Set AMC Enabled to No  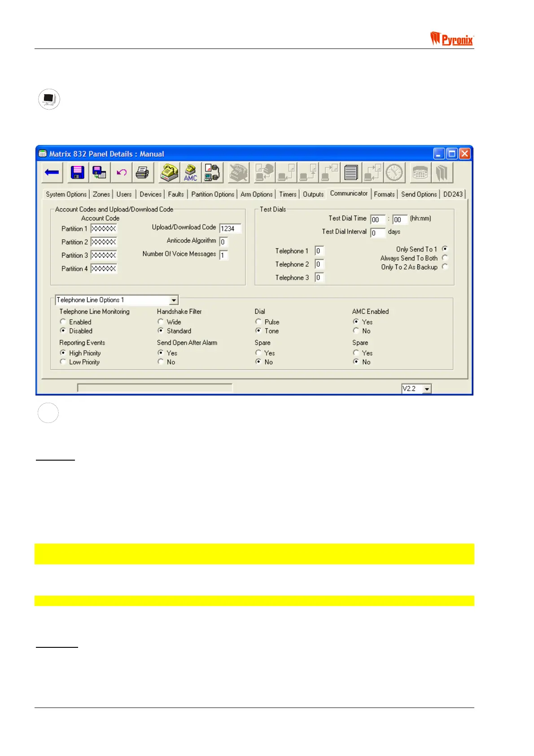(356, 331)
